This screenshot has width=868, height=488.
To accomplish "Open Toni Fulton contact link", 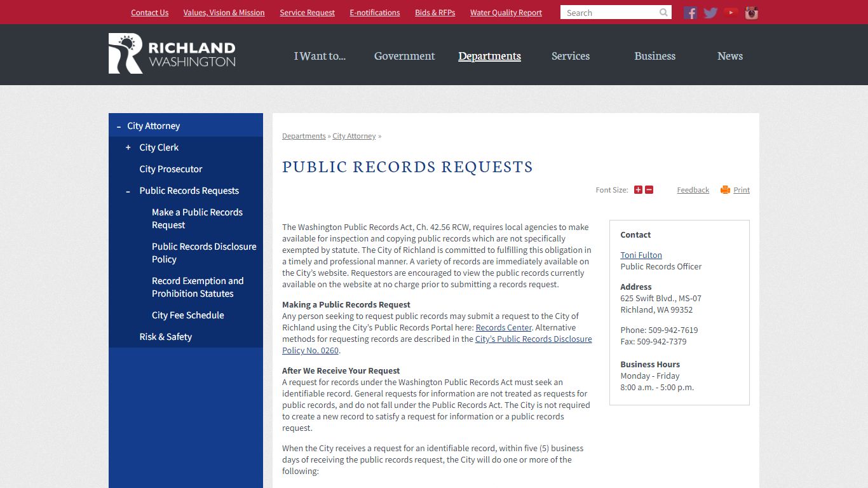I will 641,255.
